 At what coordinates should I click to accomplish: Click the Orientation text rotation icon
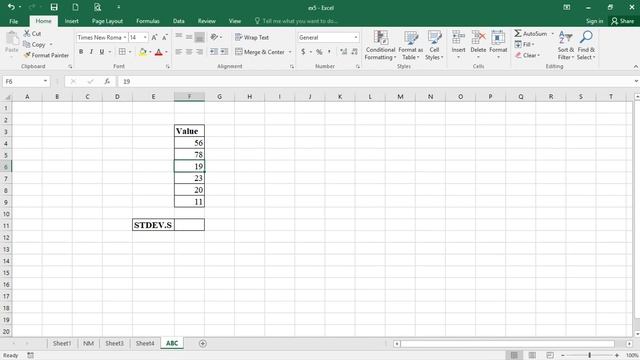point(214,37)
